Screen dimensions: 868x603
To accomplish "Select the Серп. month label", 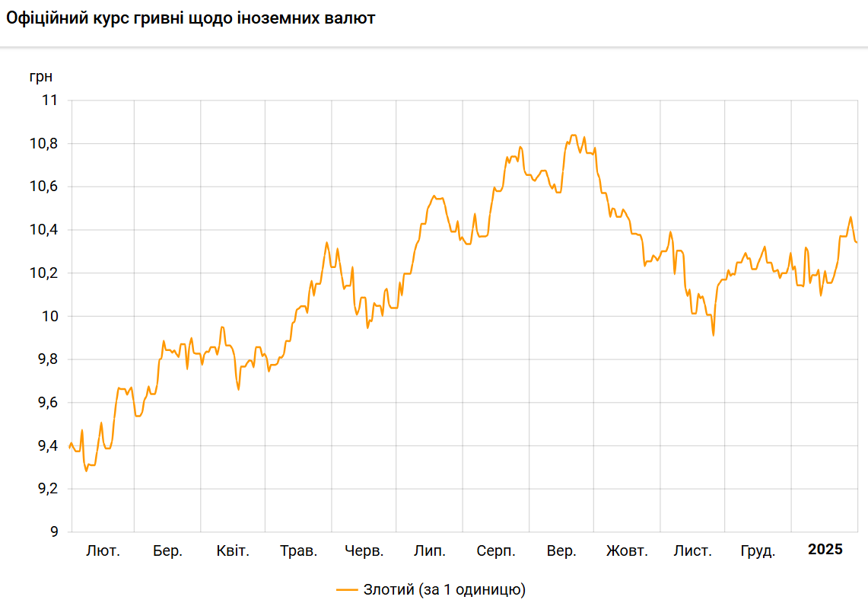I will [x=496, y=550].
